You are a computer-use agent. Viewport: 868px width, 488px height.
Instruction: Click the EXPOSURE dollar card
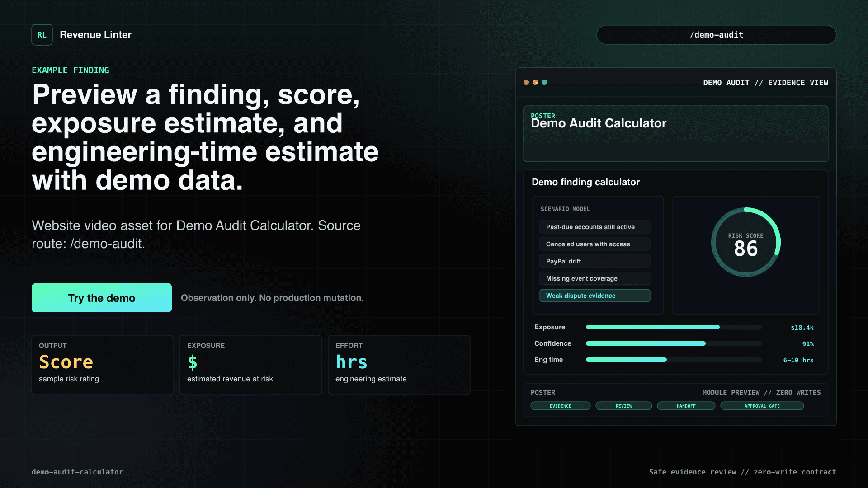251,365
